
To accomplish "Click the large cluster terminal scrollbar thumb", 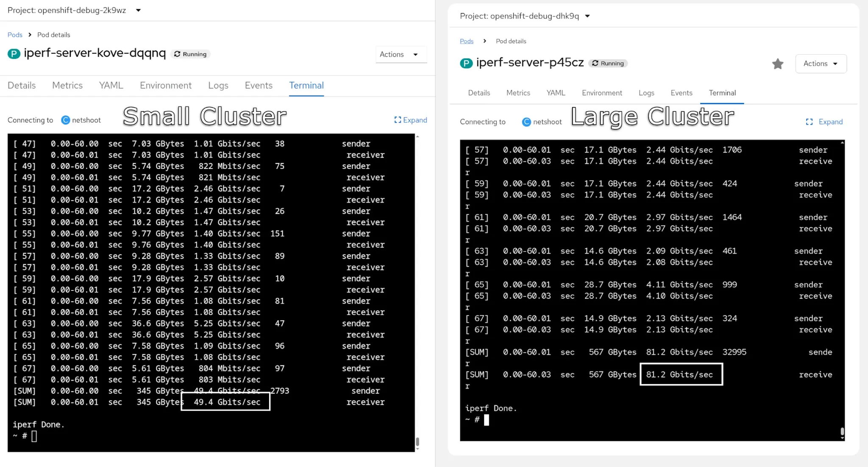I will pos(842,431).
